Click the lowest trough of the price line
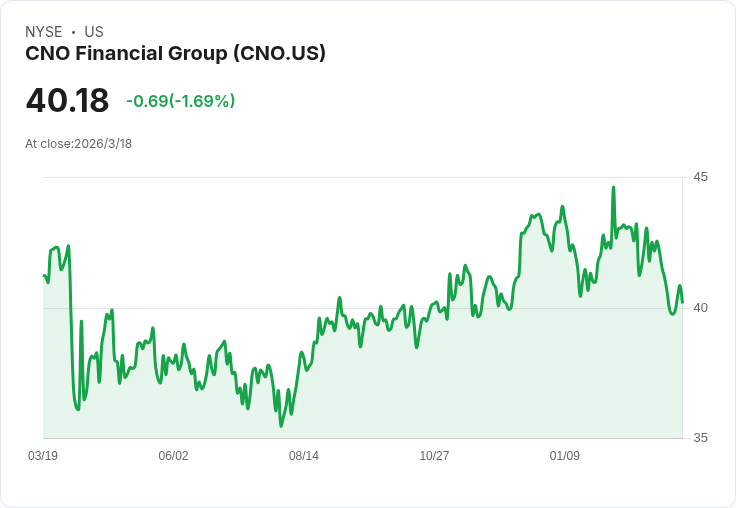The image size is (736, 508). [x=281, y=425]
